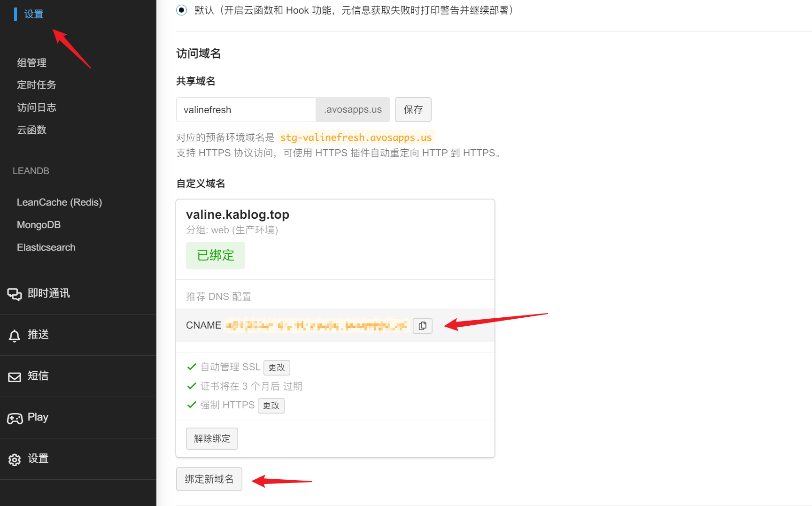
Task: Click the bell icon for 推送
Action: click(x=15, y=335)
